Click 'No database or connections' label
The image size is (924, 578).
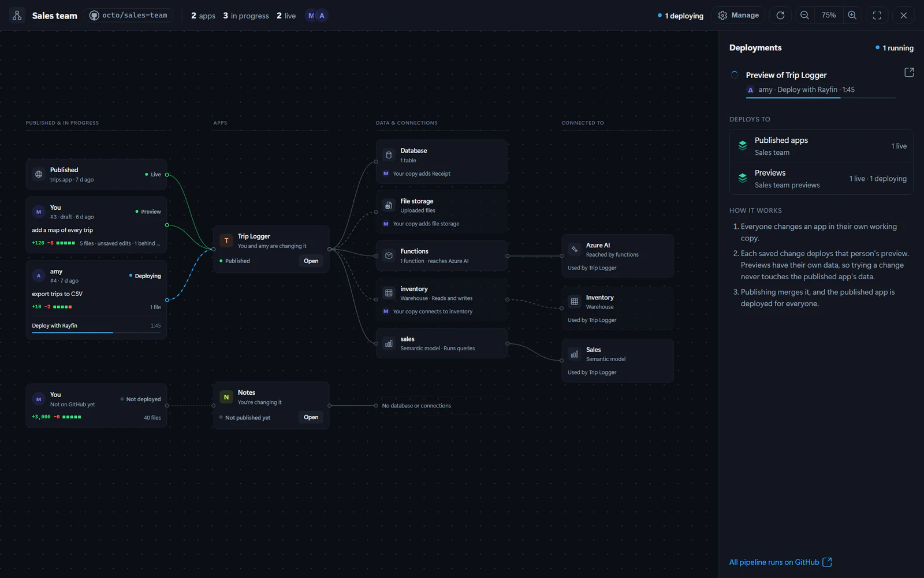[x=416, y=406]
